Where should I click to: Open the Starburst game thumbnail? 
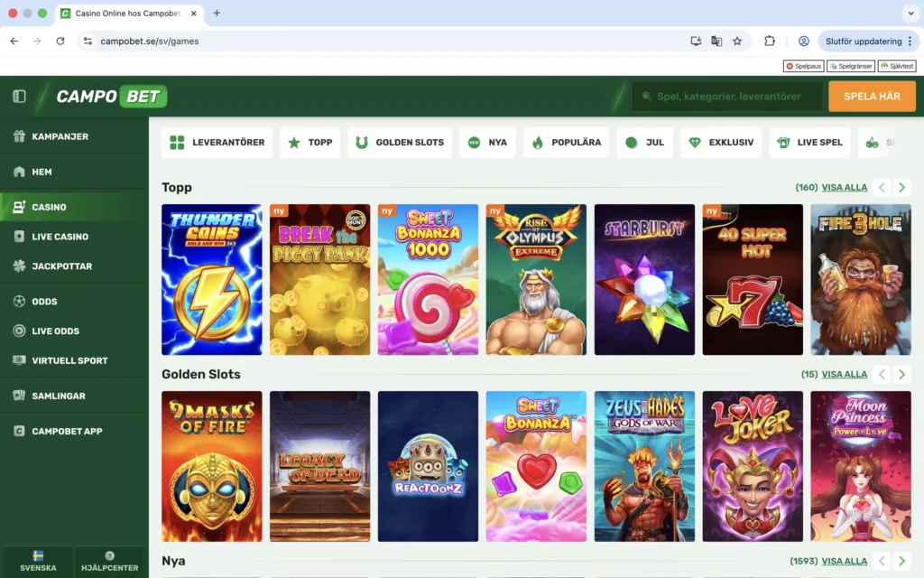(644, 278)
